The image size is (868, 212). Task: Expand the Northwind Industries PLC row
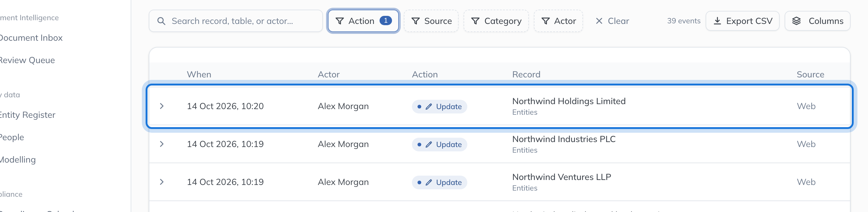162,144
